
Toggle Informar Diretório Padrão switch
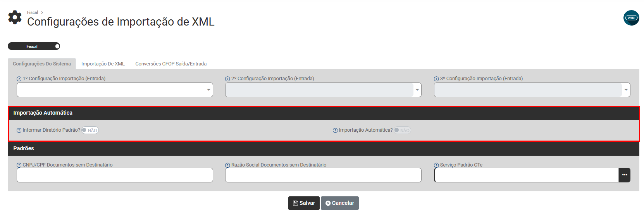[x=90, y=130]
